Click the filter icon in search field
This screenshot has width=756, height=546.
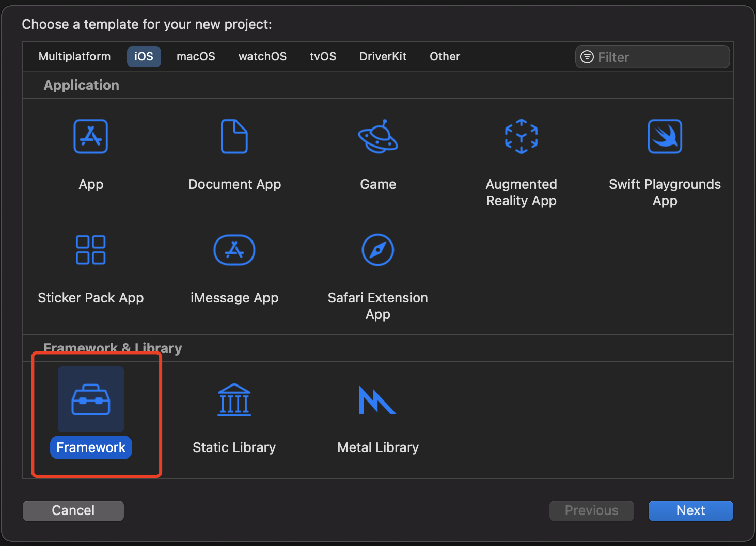(587, 57)
